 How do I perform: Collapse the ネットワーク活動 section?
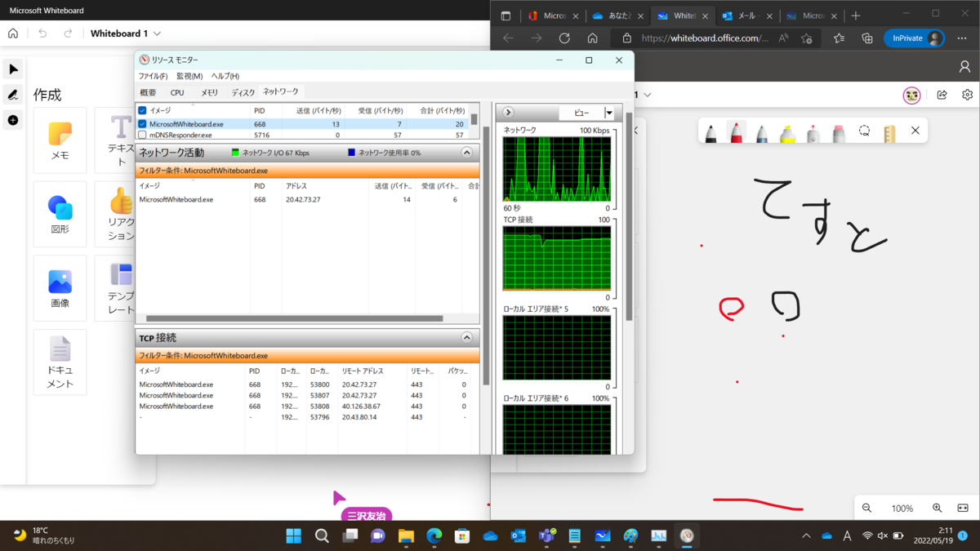pyautogui.click(x=467, y=153)
